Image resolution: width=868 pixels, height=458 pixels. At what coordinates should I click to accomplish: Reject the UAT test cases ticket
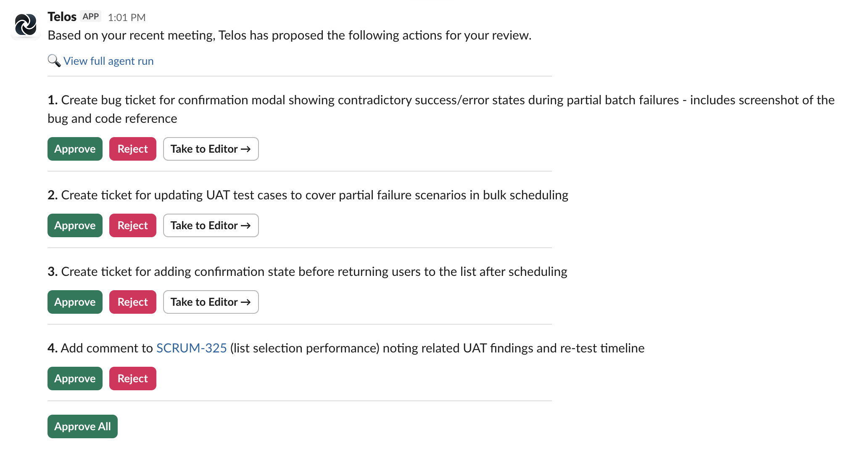point(132,225)
